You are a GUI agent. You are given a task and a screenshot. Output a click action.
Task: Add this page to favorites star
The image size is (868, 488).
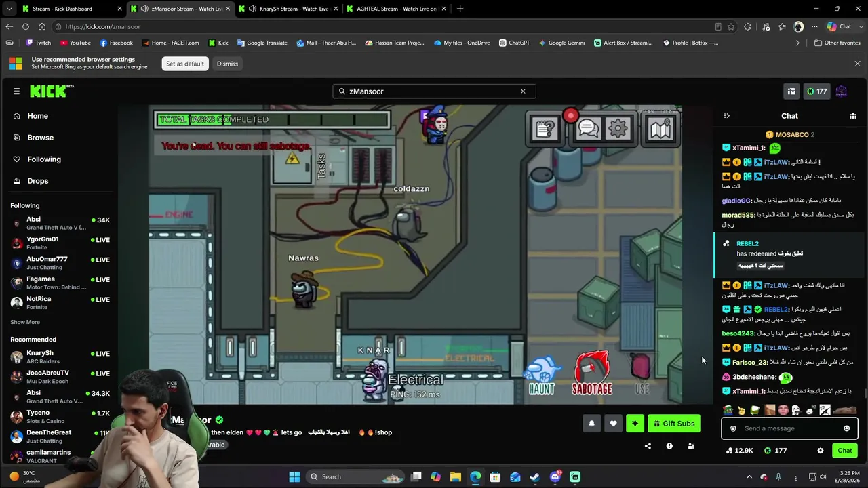point(731,26)
